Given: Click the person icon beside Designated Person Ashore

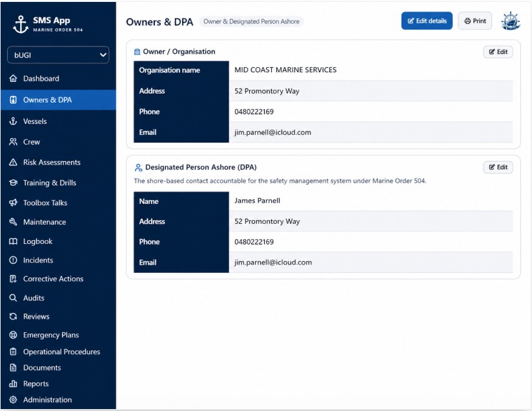Looking at the screenshot, I should pos(138,168).
